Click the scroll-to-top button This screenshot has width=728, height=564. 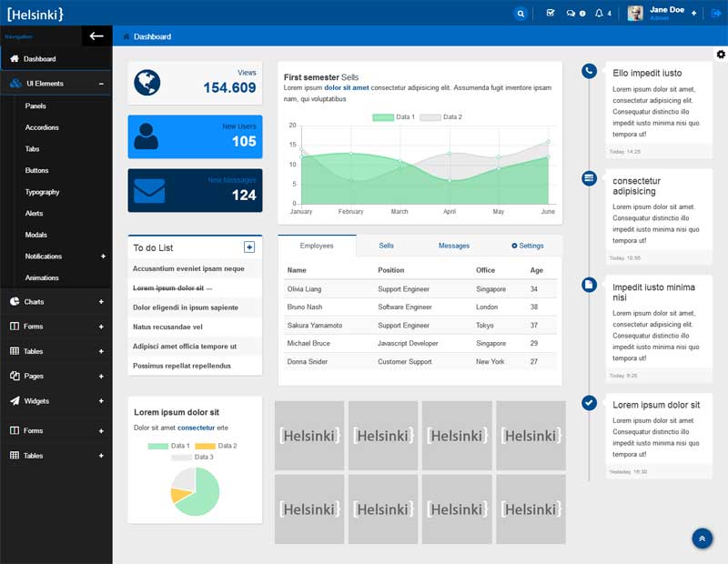[x=702, y=539]
